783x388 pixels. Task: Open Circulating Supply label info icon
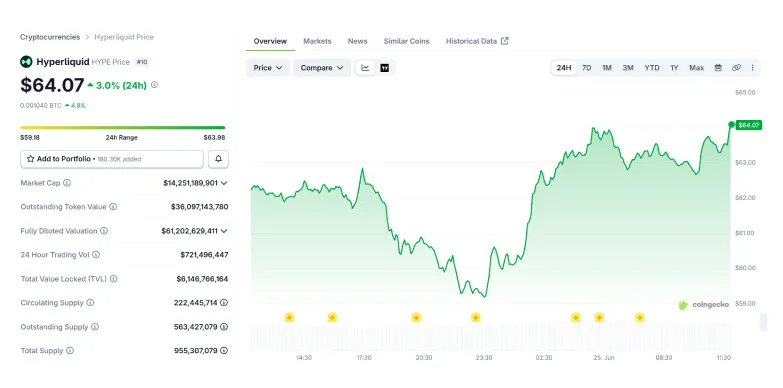click(x=90, y=303)
